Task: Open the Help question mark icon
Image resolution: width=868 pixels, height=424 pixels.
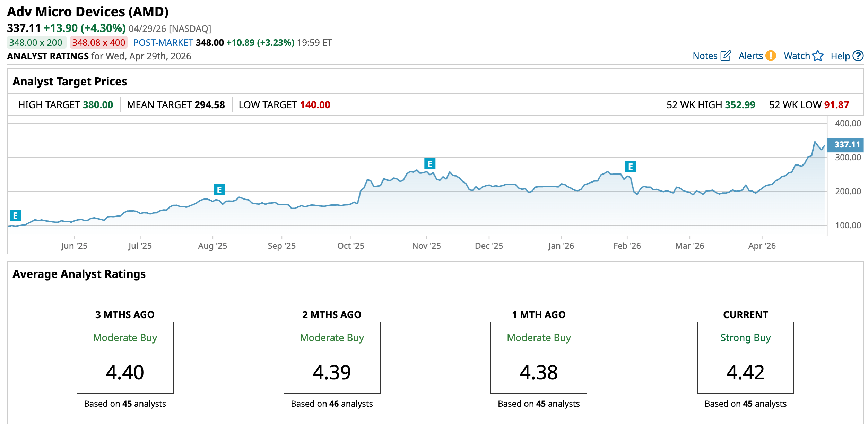Action: click(x=858, y=56)
